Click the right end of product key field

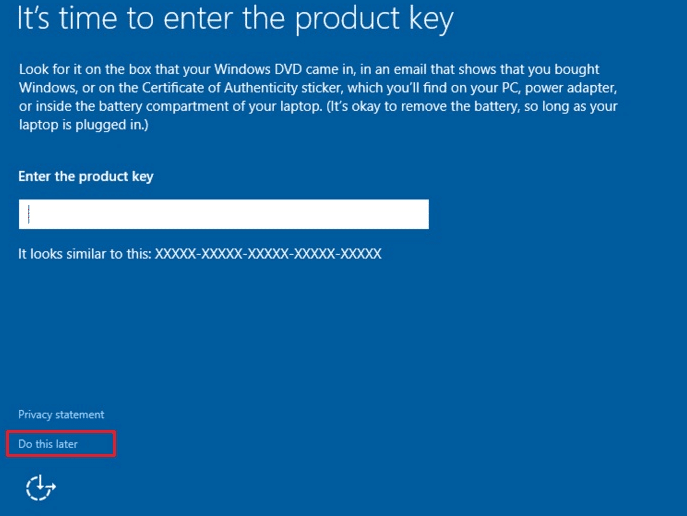pos(415,214)
